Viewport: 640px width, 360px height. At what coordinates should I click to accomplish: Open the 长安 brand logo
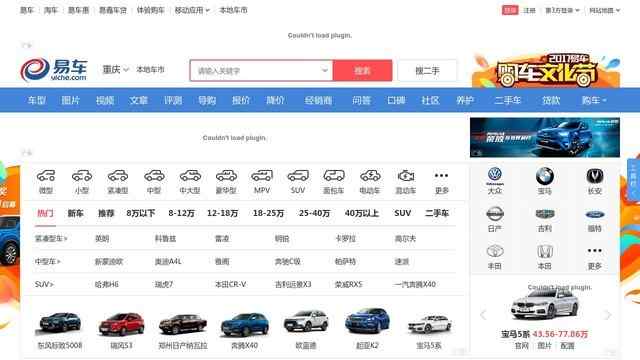pyautogui.click(x=595, y=176)
